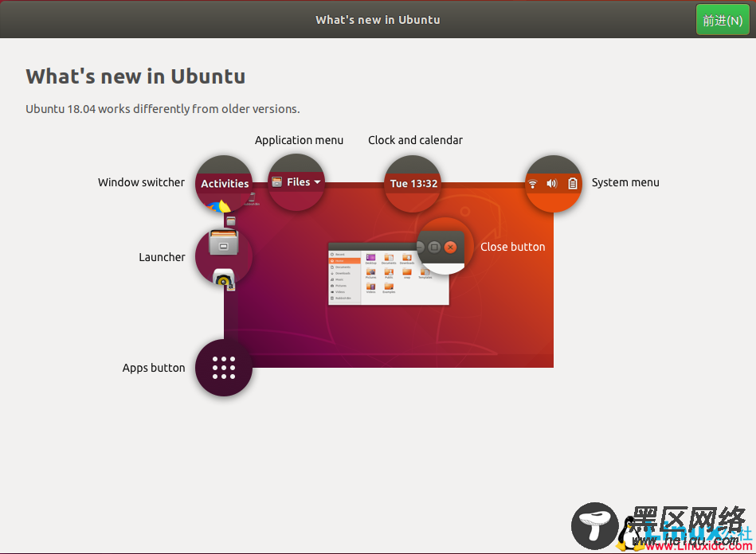Click the file cabinet icon in Launcher bubble
This screenshot has height=554, width=756.
tap(224, 243)
